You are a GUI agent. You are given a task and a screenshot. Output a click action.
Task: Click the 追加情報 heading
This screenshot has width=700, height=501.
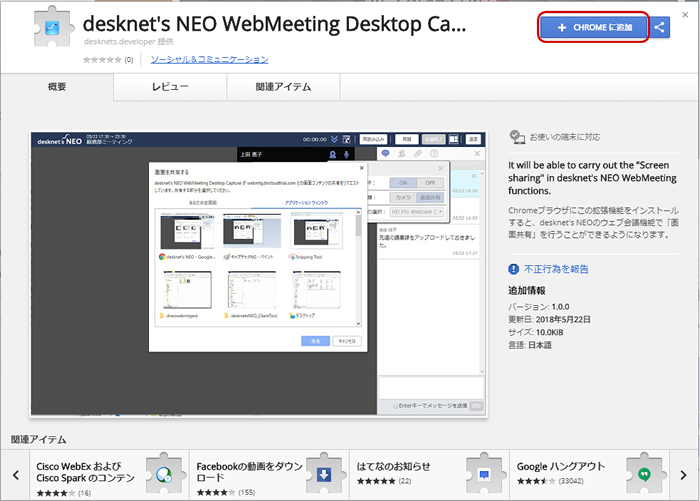[527, 290]
